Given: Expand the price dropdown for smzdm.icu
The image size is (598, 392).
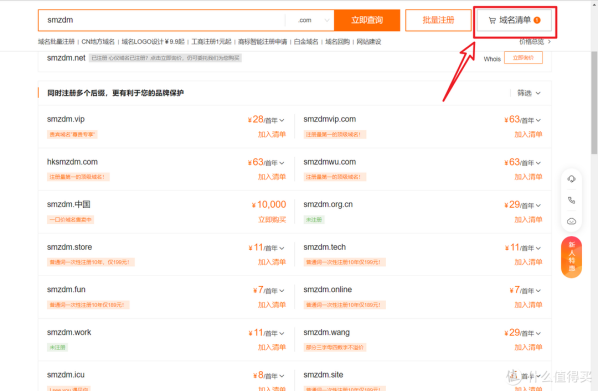Looking at the screenshot, I should tap(282, 376).
